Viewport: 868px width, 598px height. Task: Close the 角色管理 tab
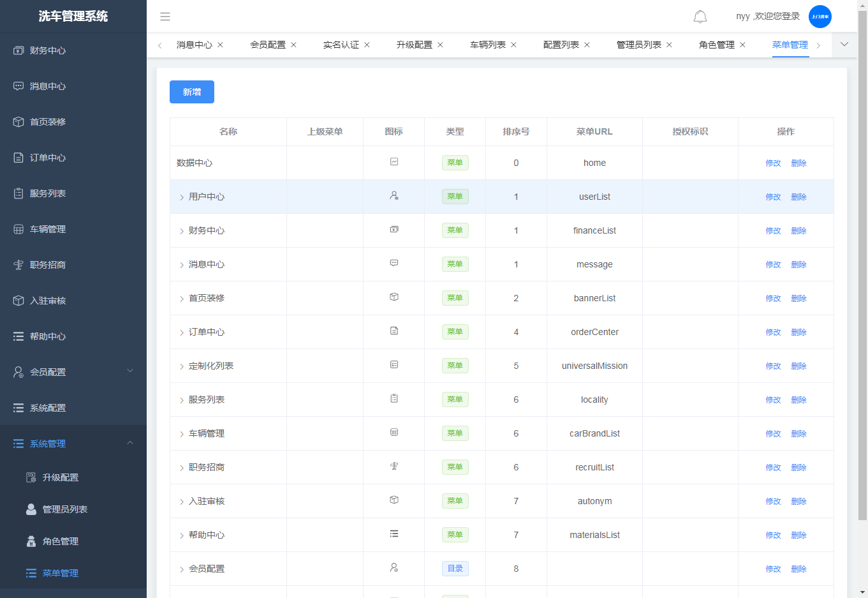point(742,45)
